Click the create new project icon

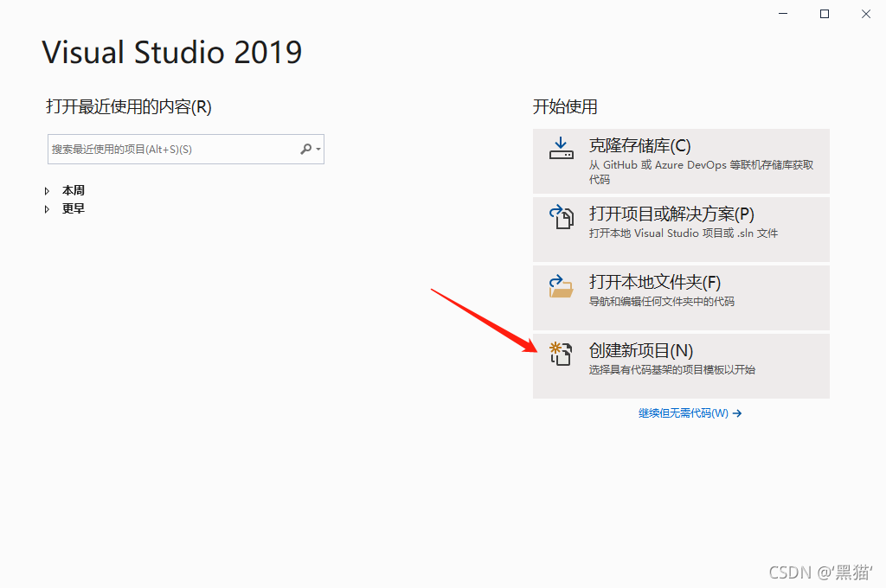pyautogui.click(x=561, y=354)
